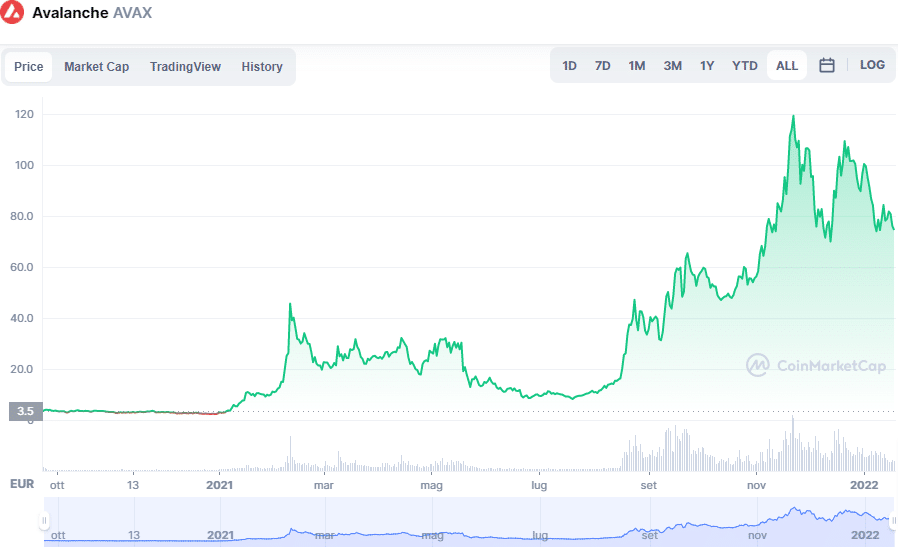
Task: Click the Avalanche AVAX title text
Action: pyautogui.click(x=92, y=13)
